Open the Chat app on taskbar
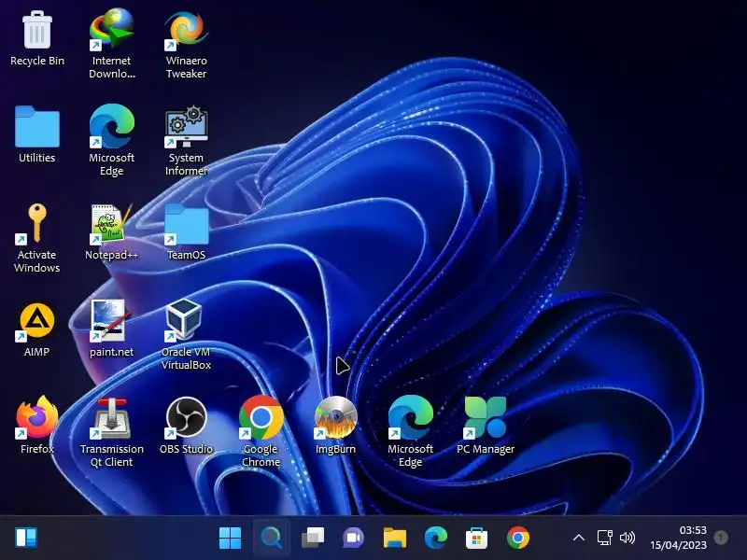747x560 pixels. click(354, 539)
